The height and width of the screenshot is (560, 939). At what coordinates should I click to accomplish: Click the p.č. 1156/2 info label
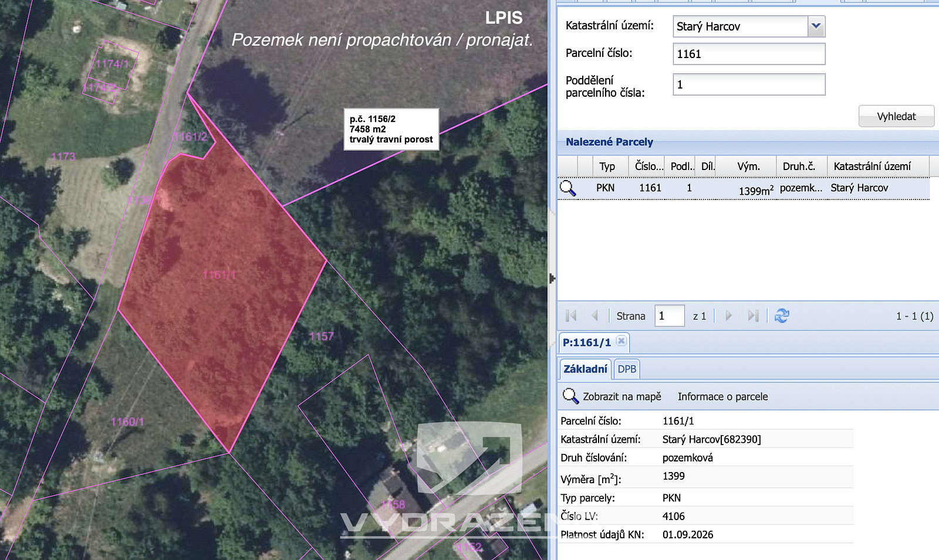(x=391, y=129)
